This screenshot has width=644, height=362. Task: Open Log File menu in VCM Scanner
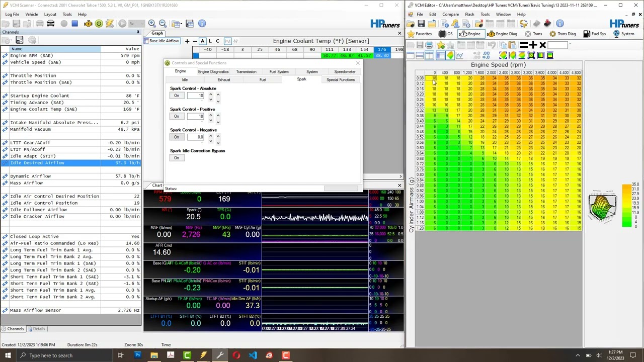(12, 14)
